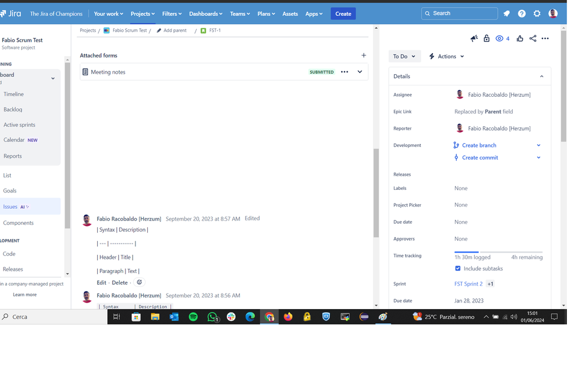
Task: Click the add reaction emoji icon
Action: pos(139,282)
